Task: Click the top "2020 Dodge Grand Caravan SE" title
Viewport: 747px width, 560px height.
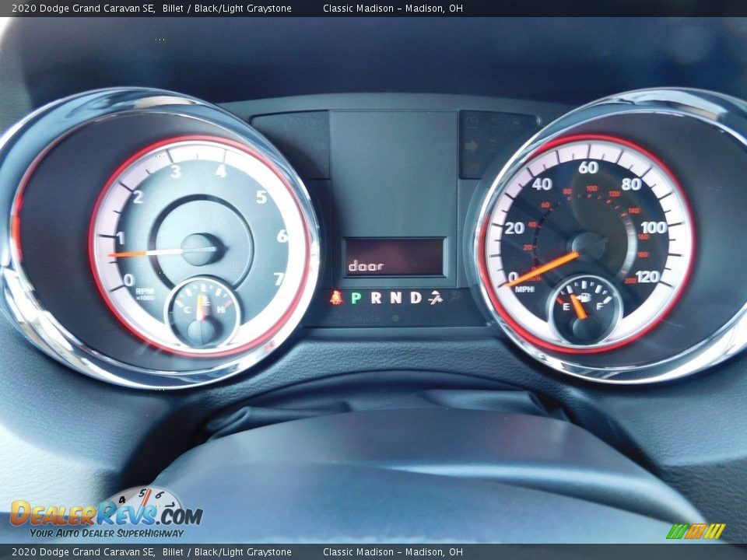Action: (83, 8)
